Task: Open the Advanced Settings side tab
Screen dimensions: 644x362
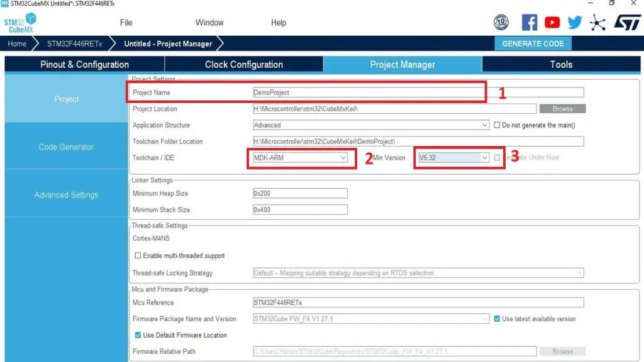Action: pyautogui.click(x=66, y=195)
